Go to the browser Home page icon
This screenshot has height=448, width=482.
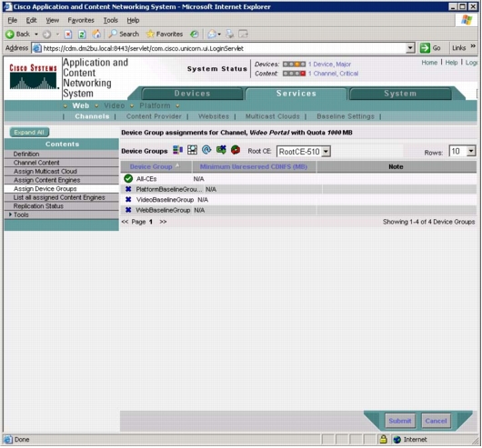click(96, 35)
